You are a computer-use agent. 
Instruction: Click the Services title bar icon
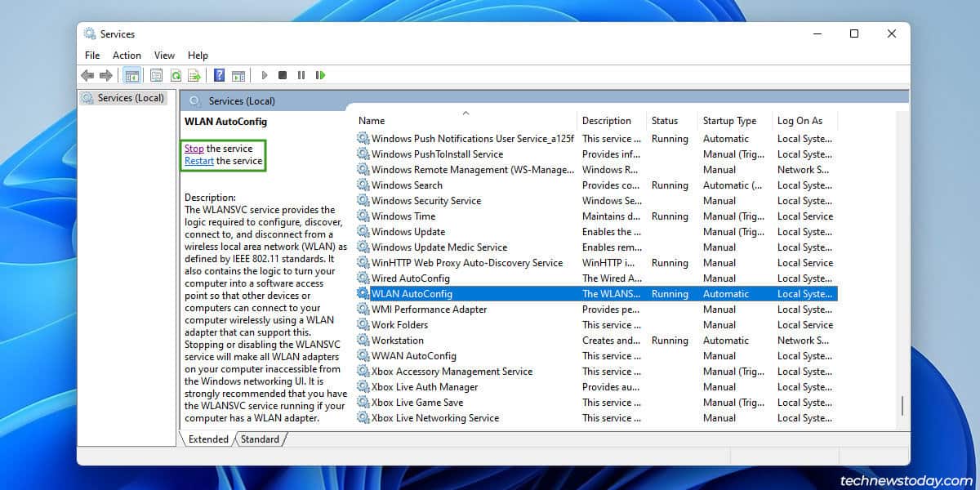click(89, 33)
